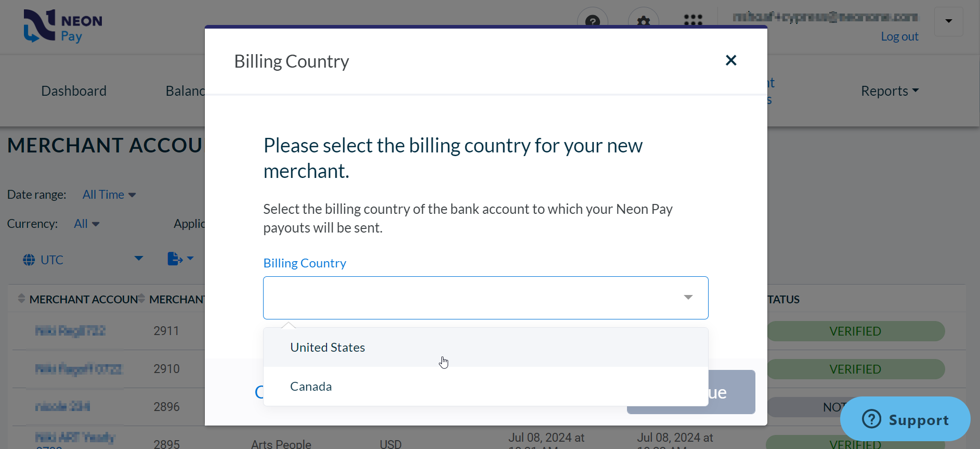Open the Reports menu

coord(889,91)
